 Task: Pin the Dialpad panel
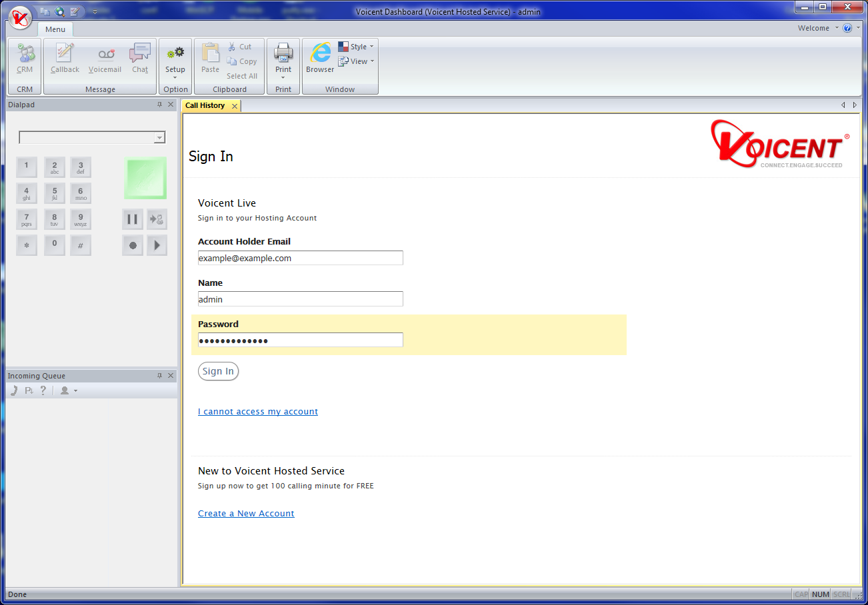159,105
